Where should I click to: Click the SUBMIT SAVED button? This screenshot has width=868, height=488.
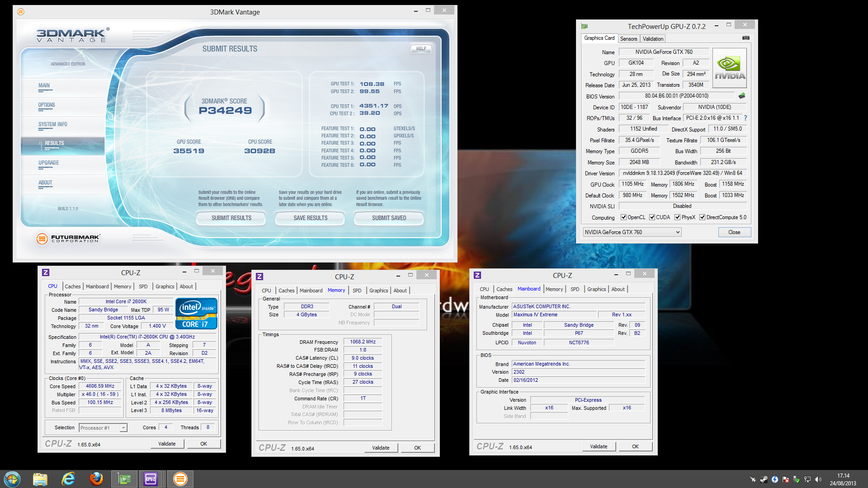(x=389, y=218)
